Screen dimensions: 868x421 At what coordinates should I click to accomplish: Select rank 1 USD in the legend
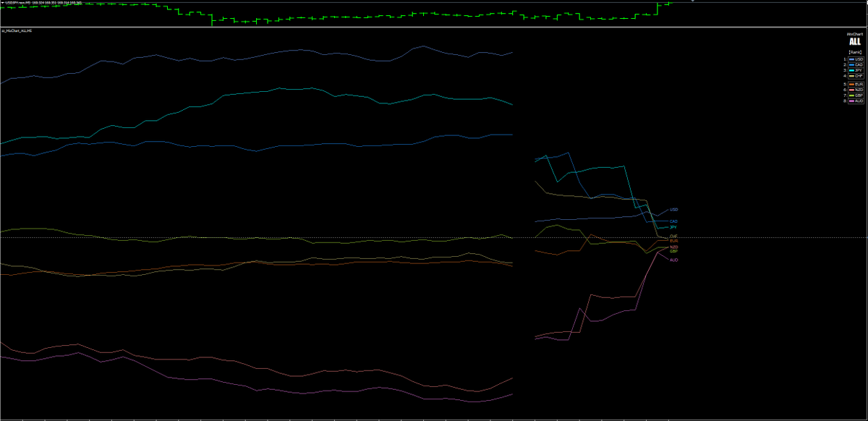tap(856, 59)
